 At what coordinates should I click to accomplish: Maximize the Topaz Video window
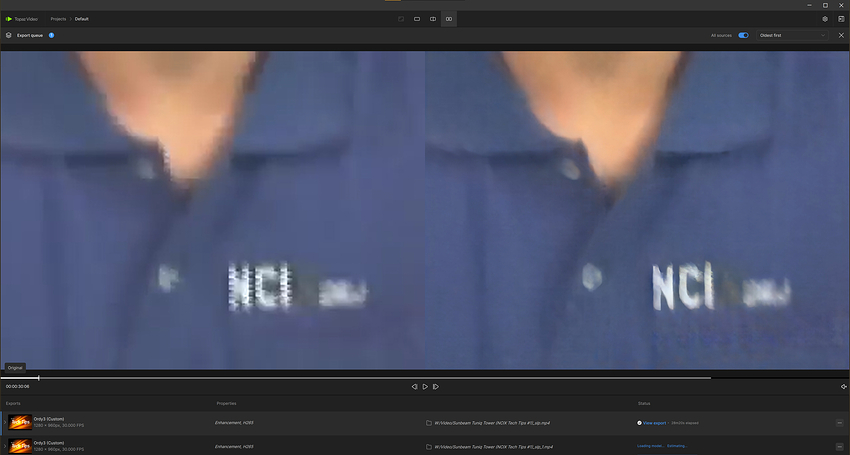(x=826, y=5)
